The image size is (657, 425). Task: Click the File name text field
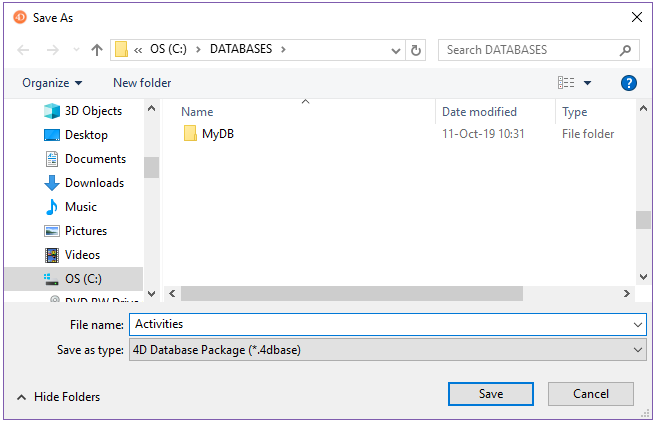[x=380, y=324]
